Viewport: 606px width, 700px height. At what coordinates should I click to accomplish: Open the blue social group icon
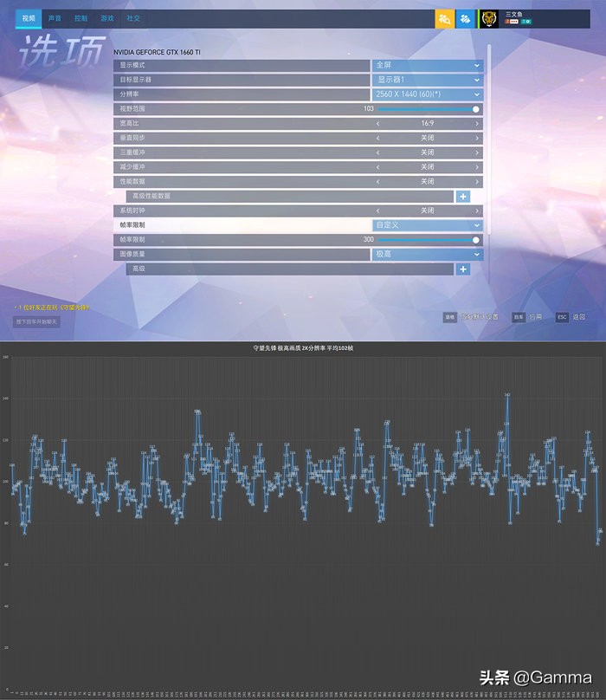[x=465, y=19]
